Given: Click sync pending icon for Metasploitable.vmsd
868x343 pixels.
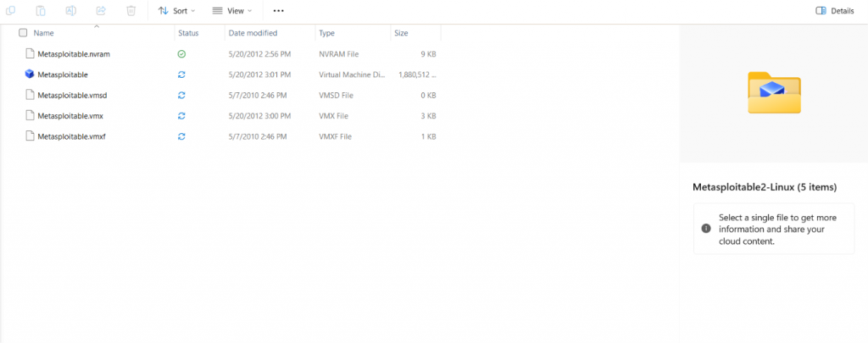Looking at the screenshot, I should coord(181,95).
